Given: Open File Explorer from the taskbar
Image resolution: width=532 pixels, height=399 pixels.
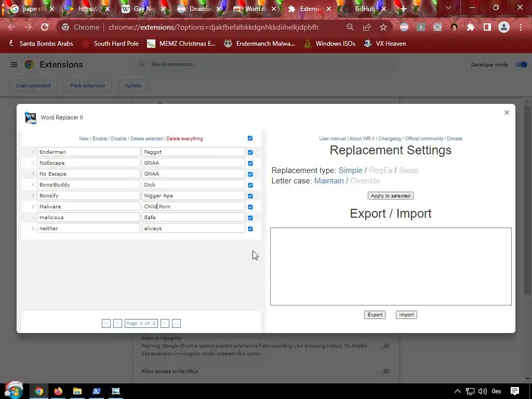Looking at the screenshot, I should click(x=77, y=391).
